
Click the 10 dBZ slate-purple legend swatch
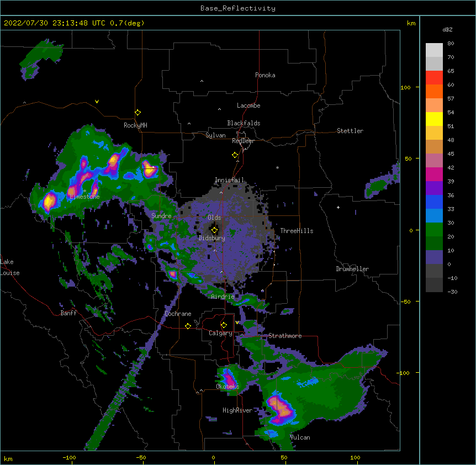[434, 257]
